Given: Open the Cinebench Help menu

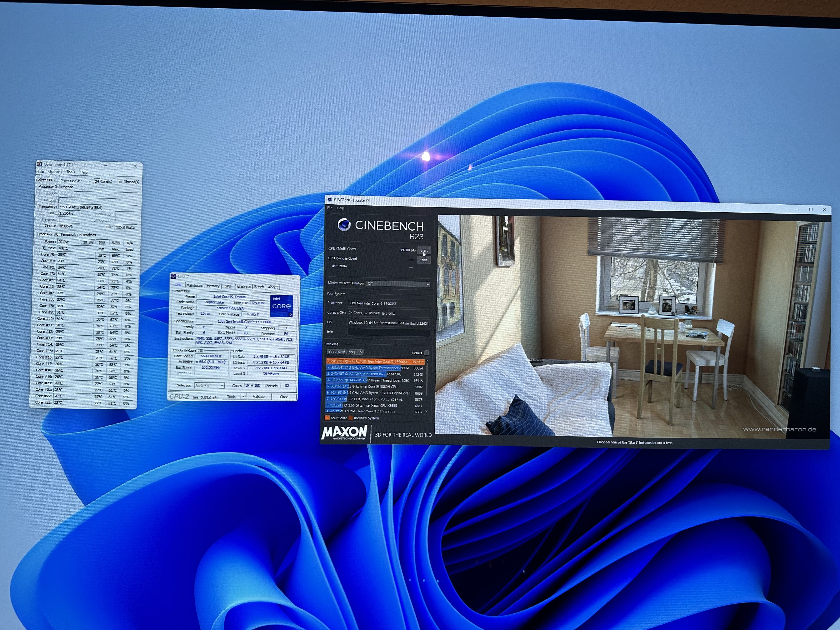Looking at the screenshot, I should [x=340, y=208].
